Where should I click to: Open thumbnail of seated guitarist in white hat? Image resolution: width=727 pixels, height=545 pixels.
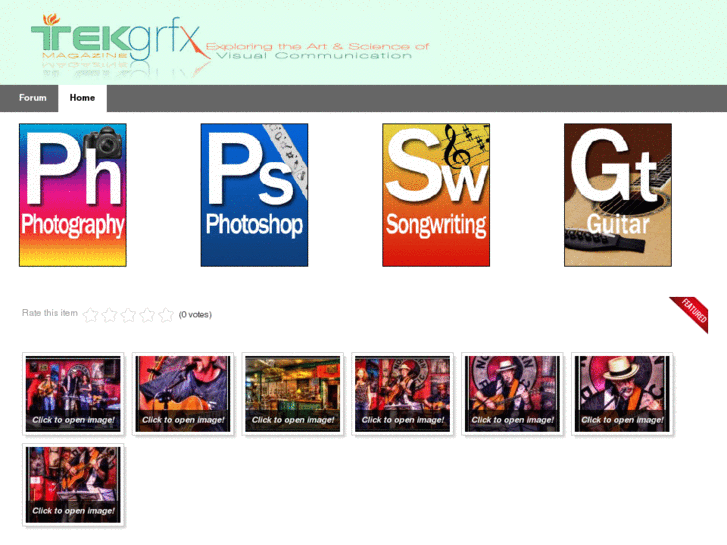512,394
